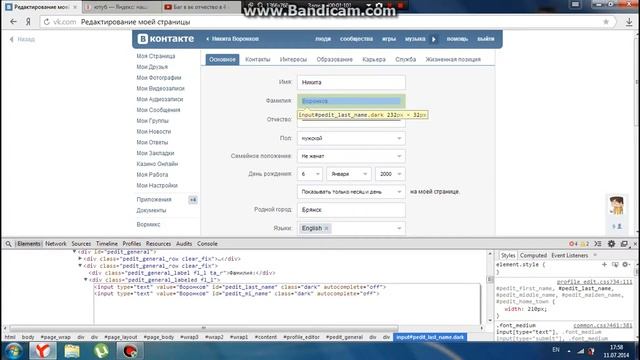Switch to Карьера tab
The image size is (640, 360).
point(374,60)
